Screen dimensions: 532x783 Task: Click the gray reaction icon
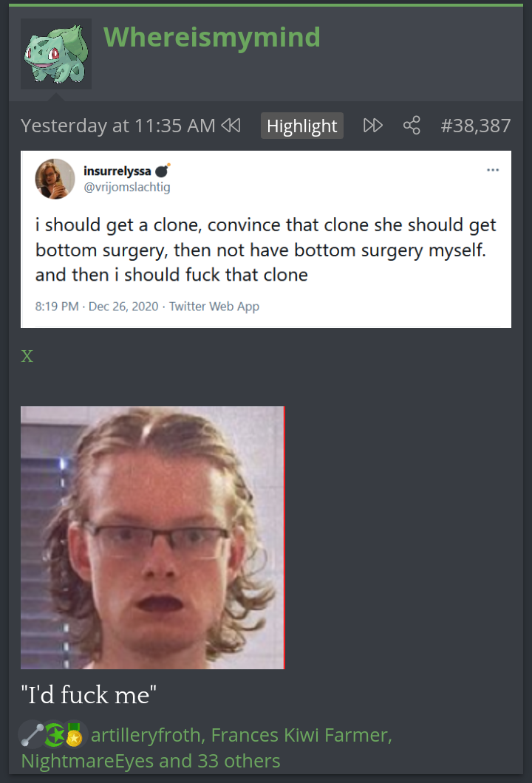pos(32,734)
